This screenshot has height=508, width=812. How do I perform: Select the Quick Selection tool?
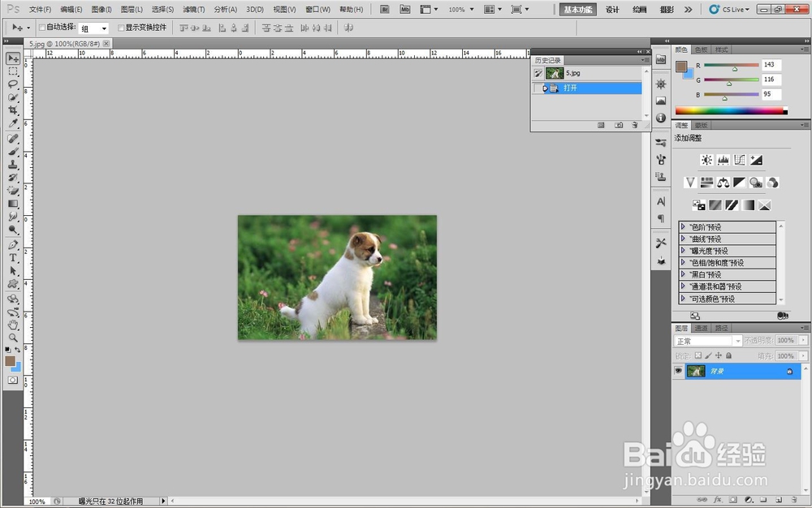tap(13, 97)
